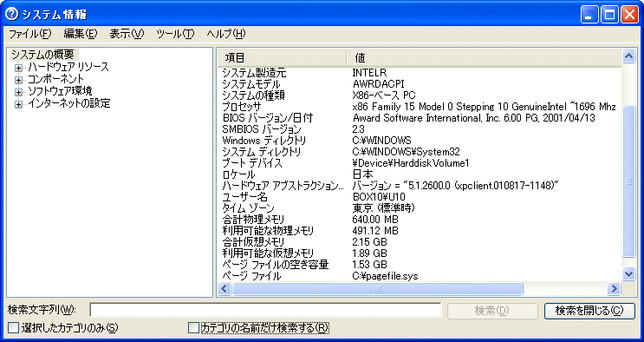Close the システム情報 window
The height and width of the screenshot is (342, 644).
coord(629,15)
